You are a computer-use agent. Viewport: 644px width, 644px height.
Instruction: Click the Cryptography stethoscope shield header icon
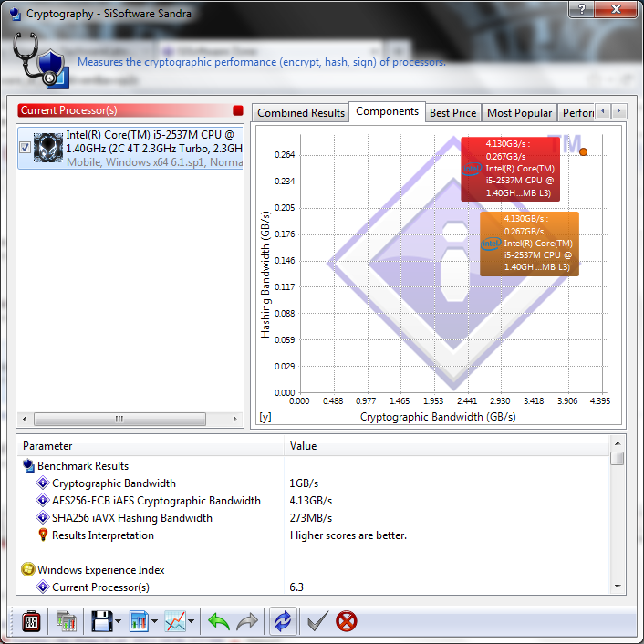coord(40,61)
